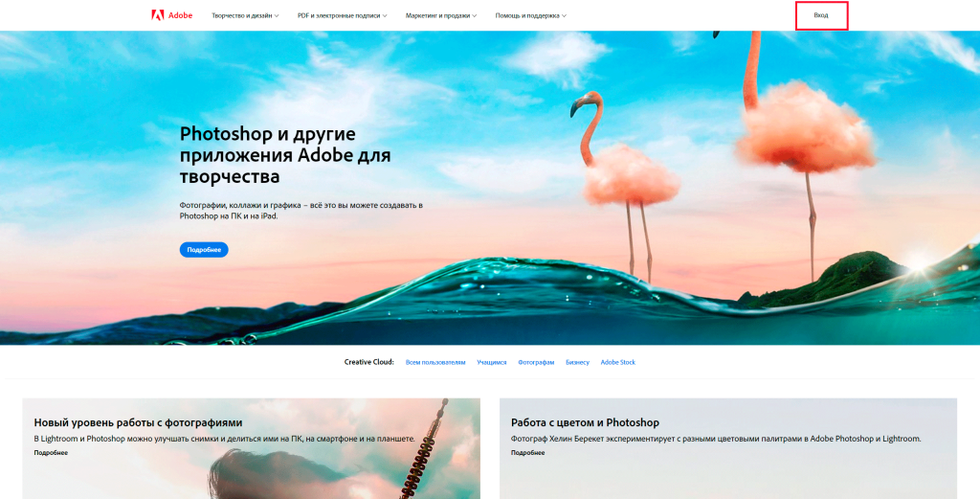The width and height of the screenshot is (980, 499).
Task: Select the Фотографам link
Action: click(x=536, y=362)
